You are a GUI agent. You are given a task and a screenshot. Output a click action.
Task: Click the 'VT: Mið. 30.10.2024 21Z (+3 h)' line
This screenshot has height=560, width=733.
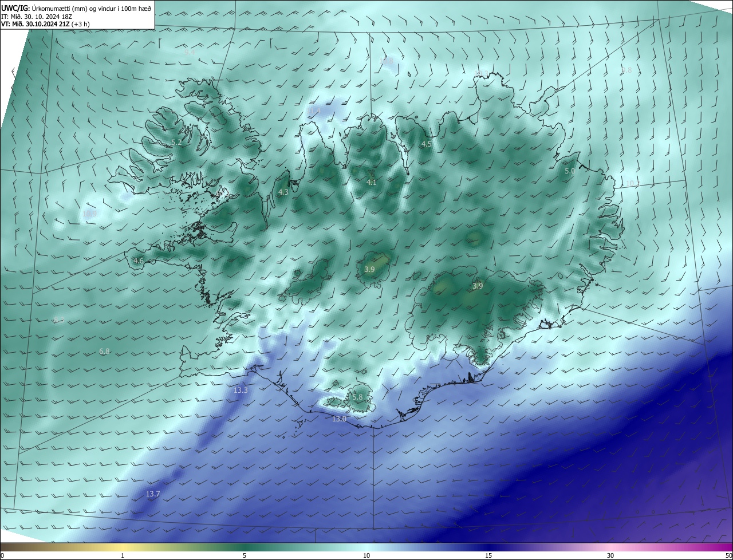tap(45, 24)
